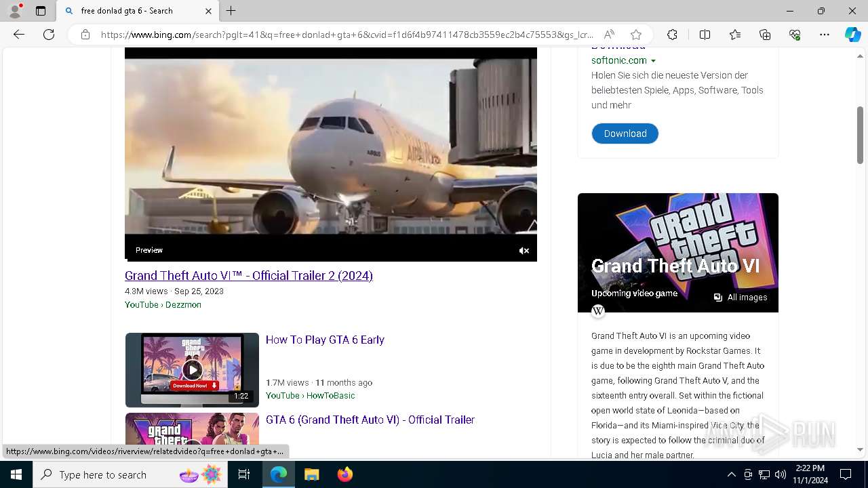The height and width of the screenshot is (488, 868).
Task: Open the notification center
Action: (846, 474)
